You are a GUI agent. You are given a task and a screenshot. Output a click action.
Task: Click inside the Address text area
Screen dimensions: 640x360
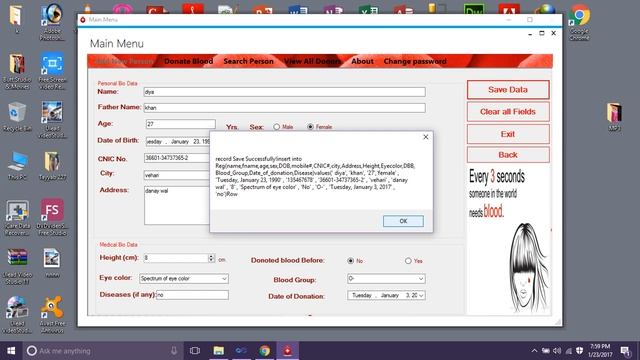click(x=177, y=205)
